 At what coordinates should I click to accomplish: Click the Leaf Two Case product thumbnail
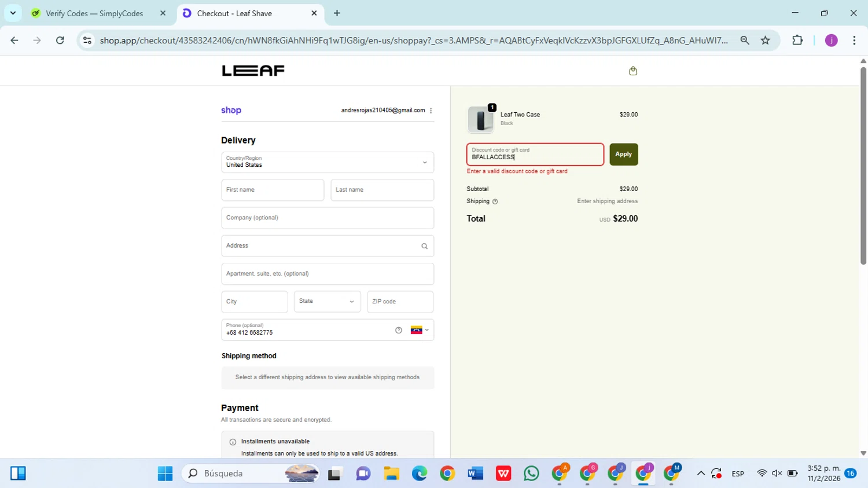tap(481, 120)
